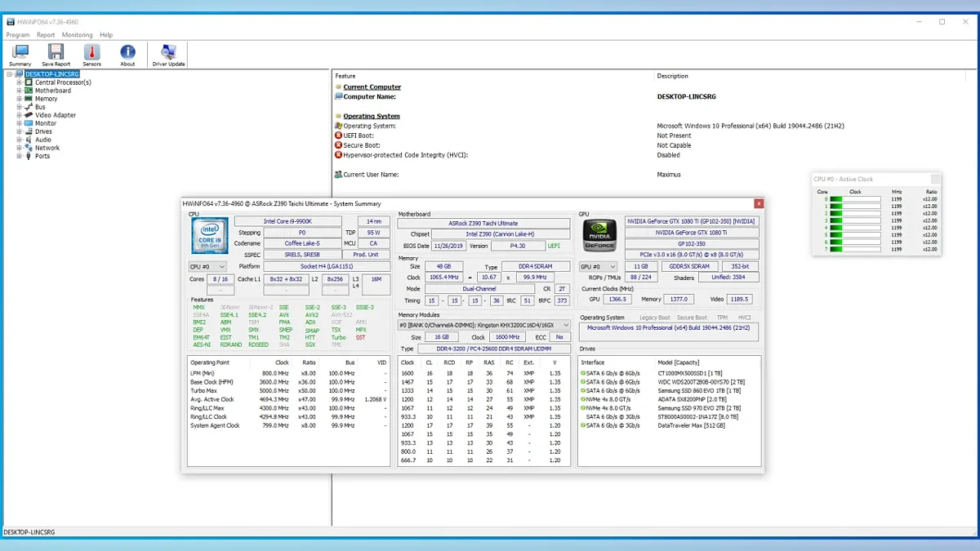Screen dimensions: 980x551
Task: Click the Monitor icon in the tree
Action: (29, 123)
